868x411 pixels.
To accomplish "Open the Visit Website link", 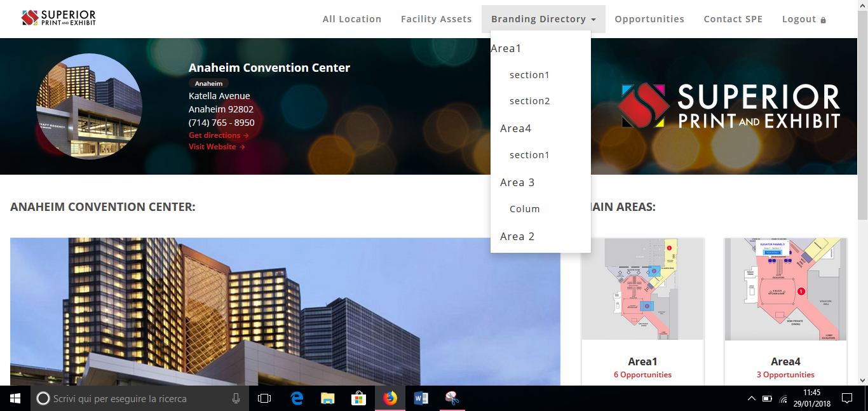I will tap(216, 147).
